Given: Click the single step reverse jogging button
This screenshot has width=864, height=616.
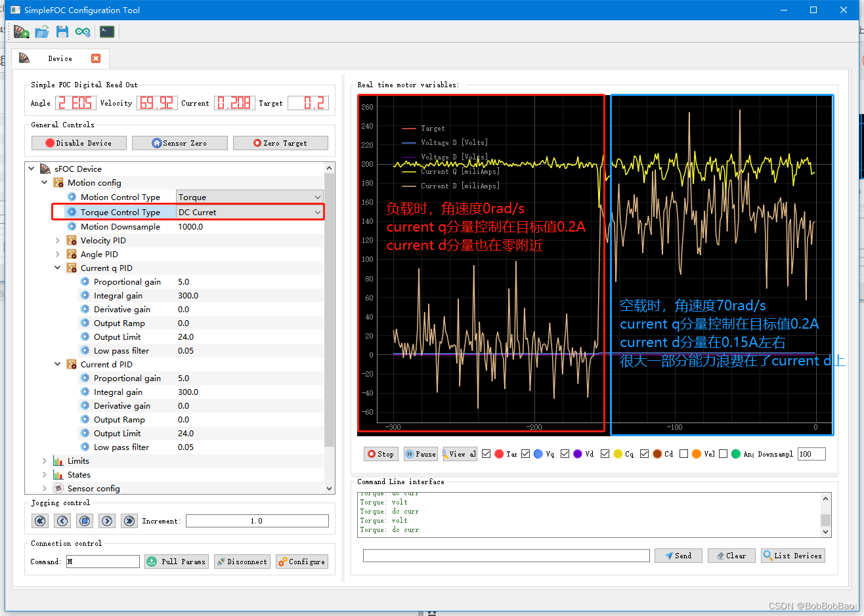Looking at the screenshot, I should 62,521.
